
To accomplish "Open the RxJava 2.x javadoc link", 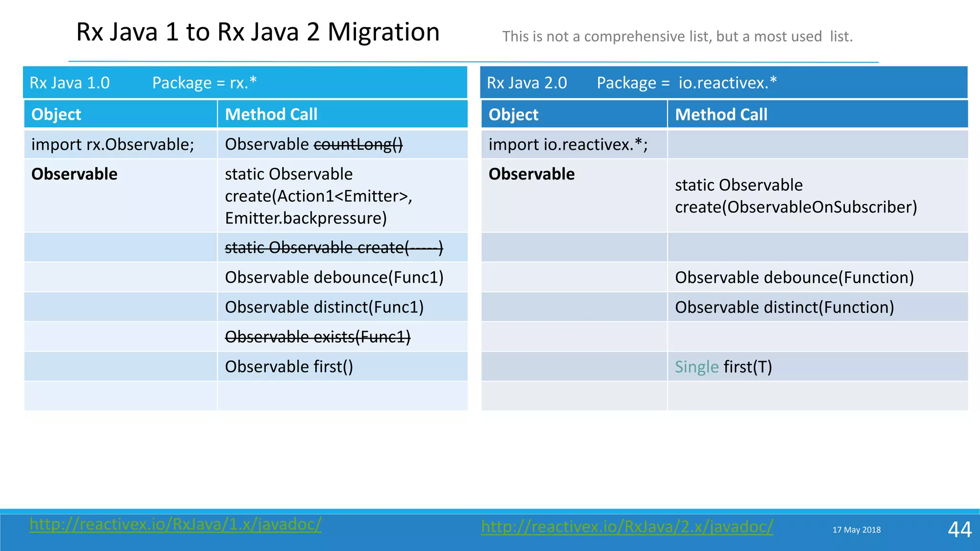I will 627,527.
